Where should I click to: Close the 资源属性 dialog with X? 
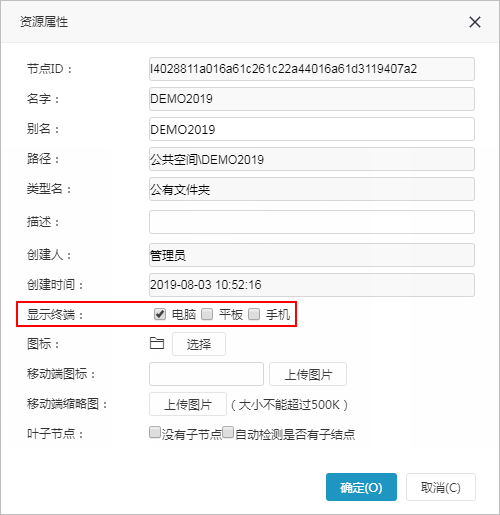[475, 22]
